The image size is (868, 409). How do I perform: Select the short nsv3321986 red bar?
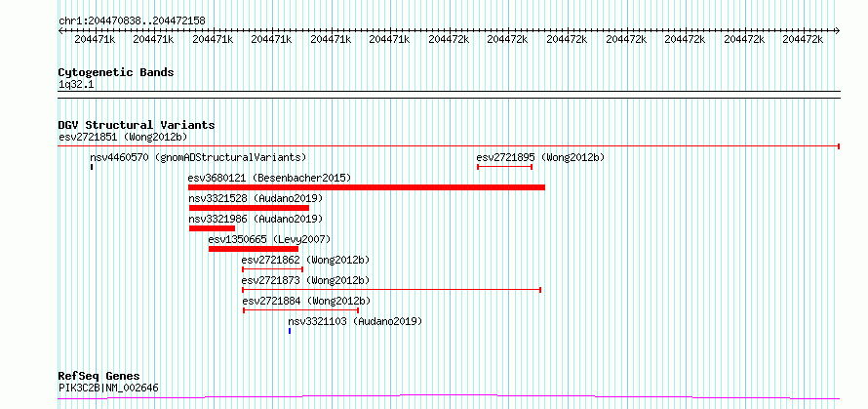(x=212, y=228)
